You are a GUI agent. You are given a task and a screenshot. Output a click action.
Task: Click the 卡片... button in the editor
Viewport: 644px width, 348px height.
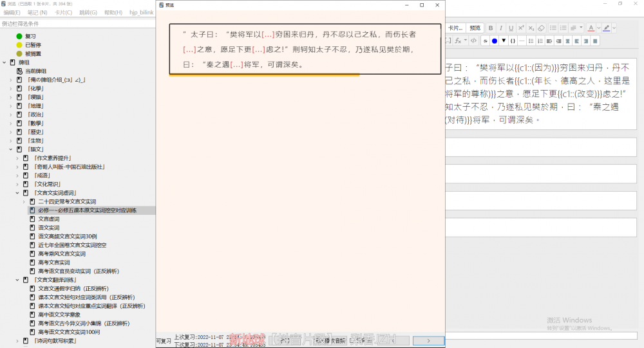coord(455,28)
